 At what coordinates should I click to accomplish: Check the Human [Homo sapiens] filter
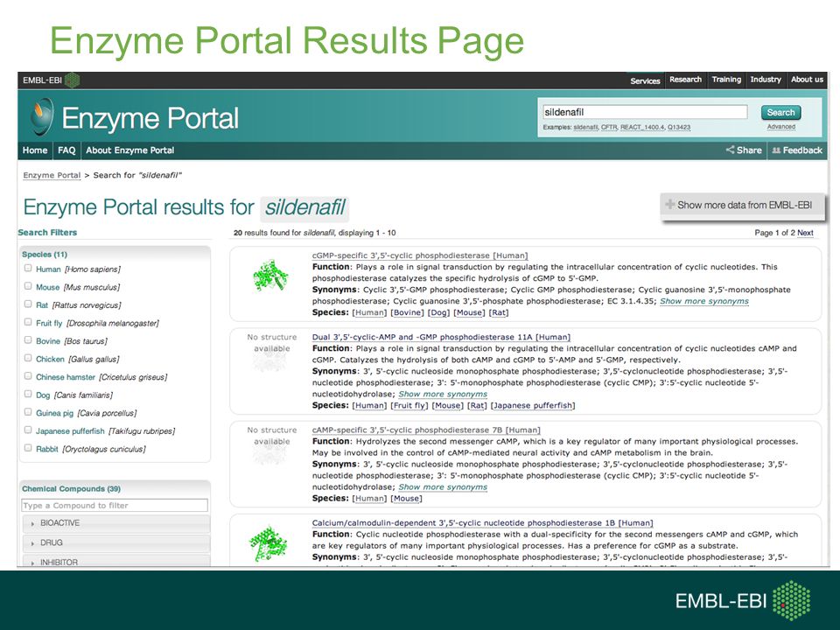28,269
